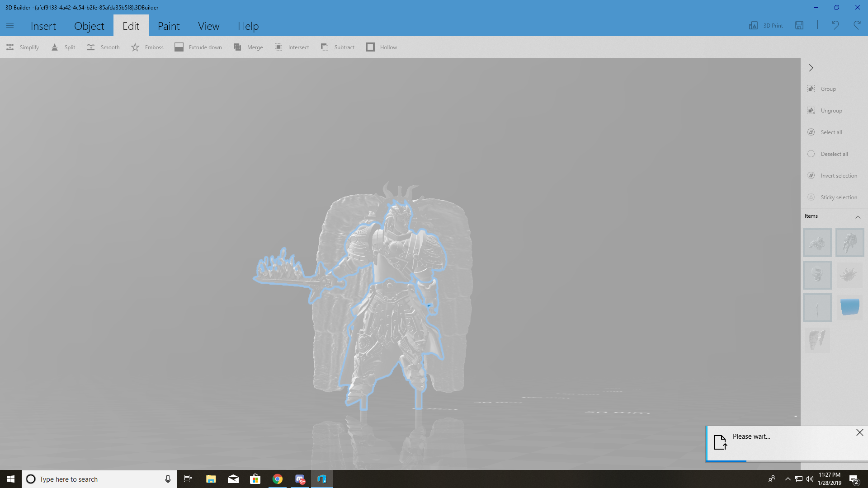The image size is (868, 488).
Task: Open File Explorer from the taskbar
Action: [x=211, y=479]
